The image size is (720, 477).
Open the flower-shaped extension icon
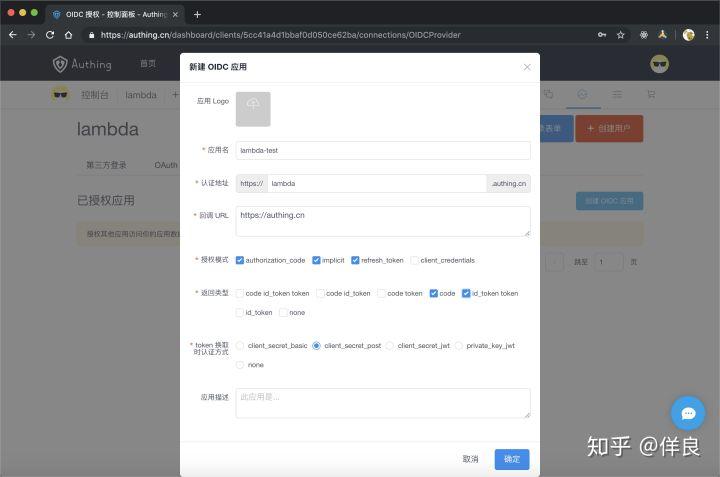tap(644, 35)
